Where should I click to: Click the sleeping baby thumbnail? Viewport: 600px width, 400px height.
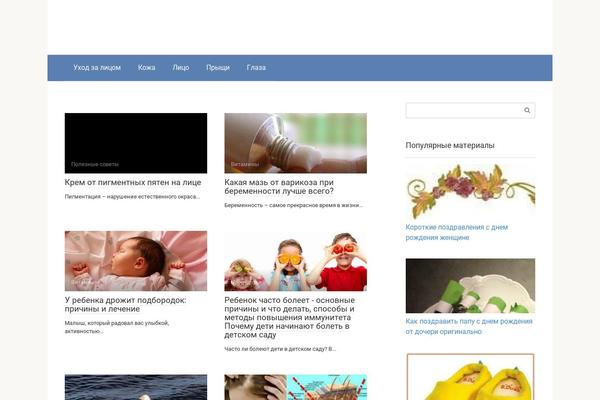136,261
